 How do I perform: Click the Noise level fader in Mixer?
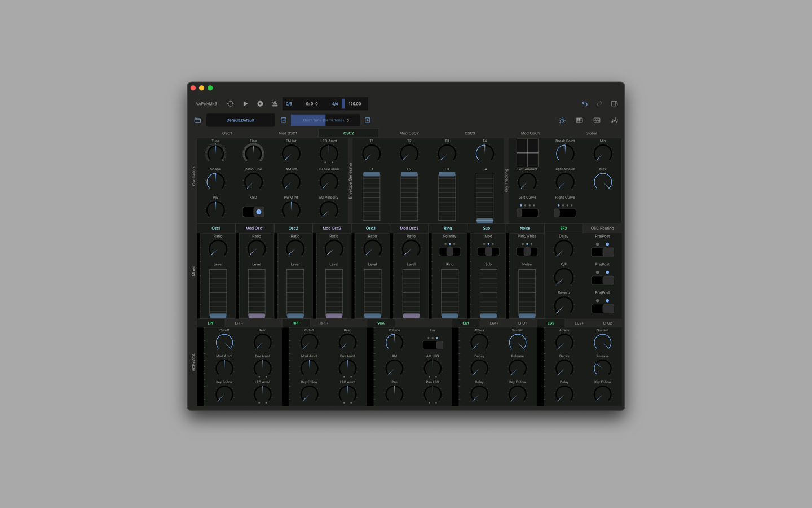pos(527,293)
